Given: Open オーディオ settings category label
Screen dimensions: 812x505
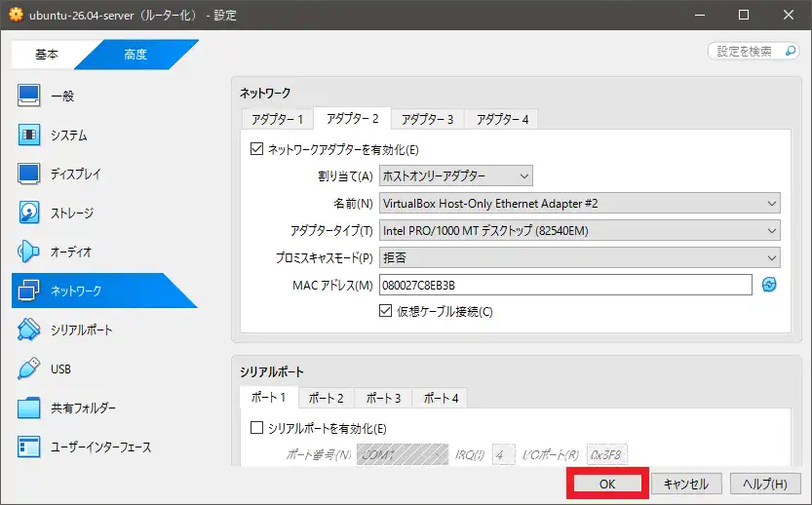Looking at the screenshot, I should [x=71, y=252].
